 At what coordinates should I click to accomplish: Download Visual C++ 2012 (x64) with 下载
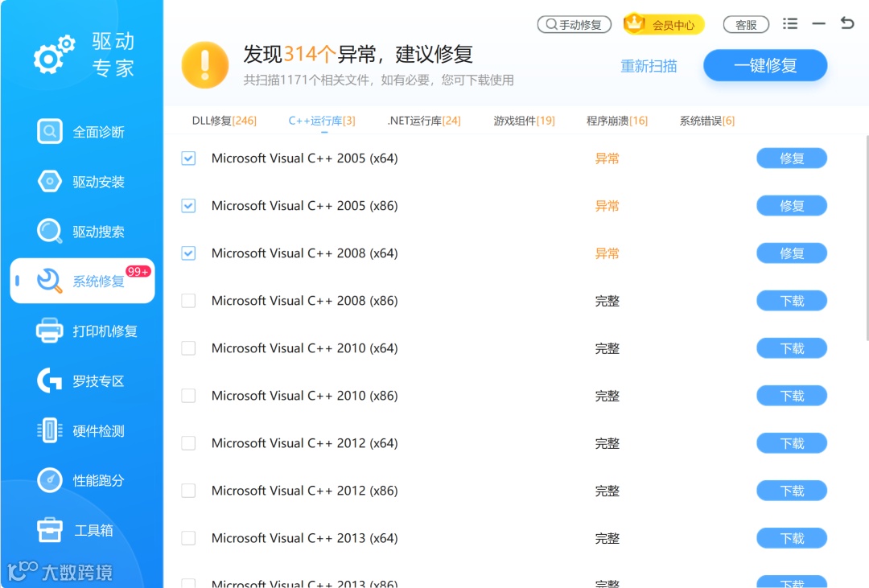(x=792, y=443)
